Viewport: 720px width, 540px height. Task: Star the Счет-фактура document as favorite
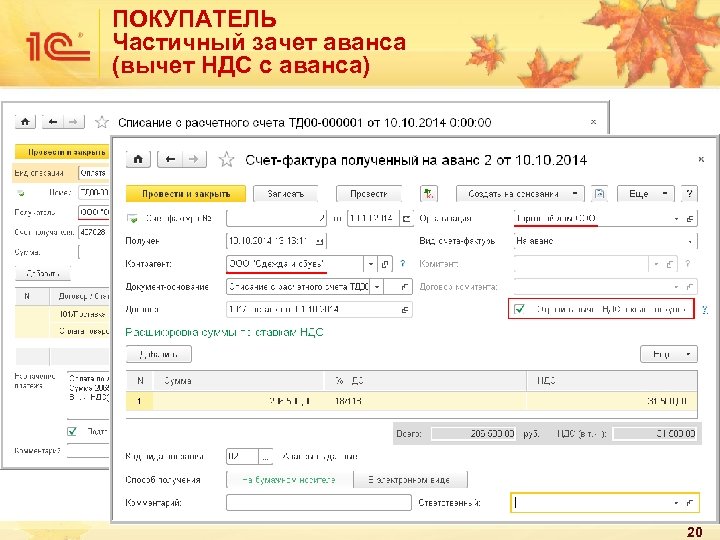click(x=226, y=160)
